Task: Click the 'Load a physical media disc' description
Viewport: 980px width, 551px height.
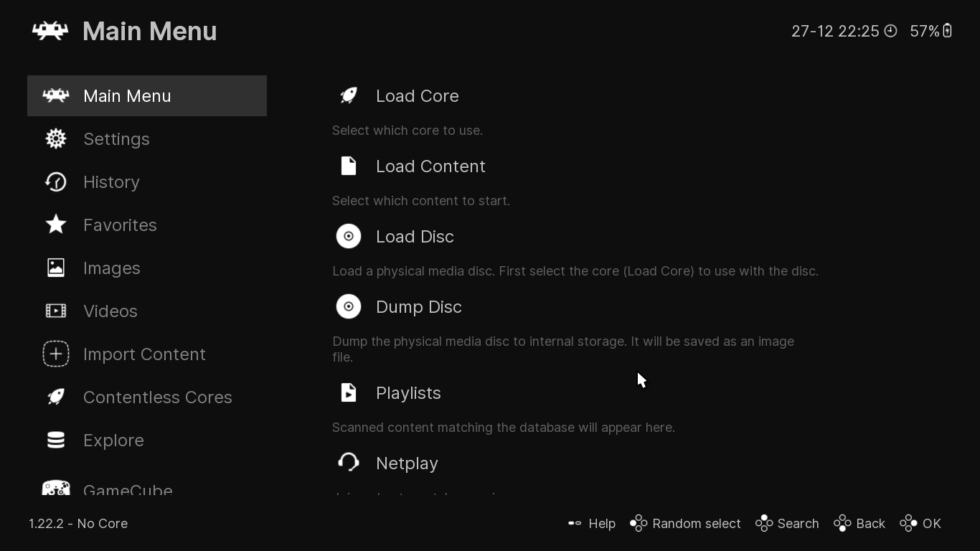Action: coord(575,271)
